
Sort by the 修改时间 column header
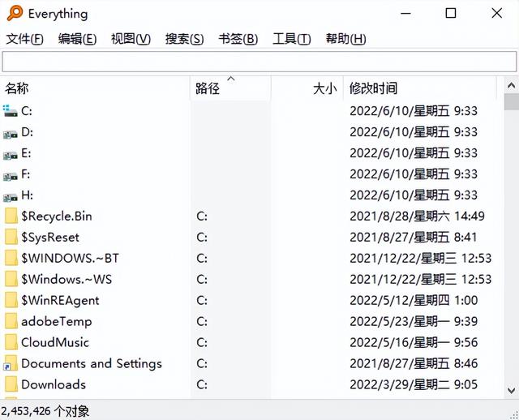pyautogui.click(x=420, y=88)
